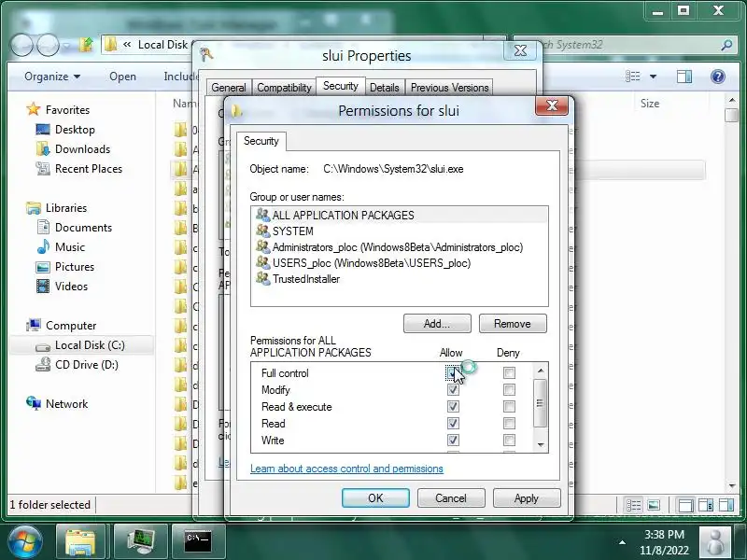Open Learn about access control link

pos(346,469)
